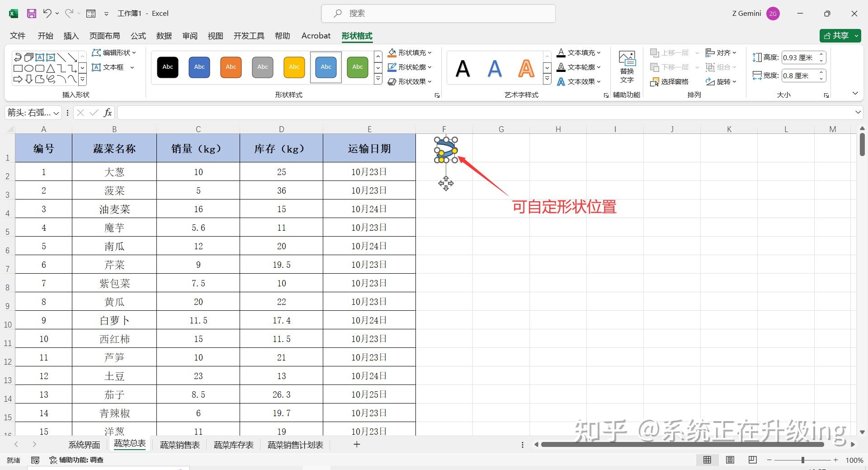Apply the orange Abc shape style
This screenshot has height=470, width=868.
231,67
